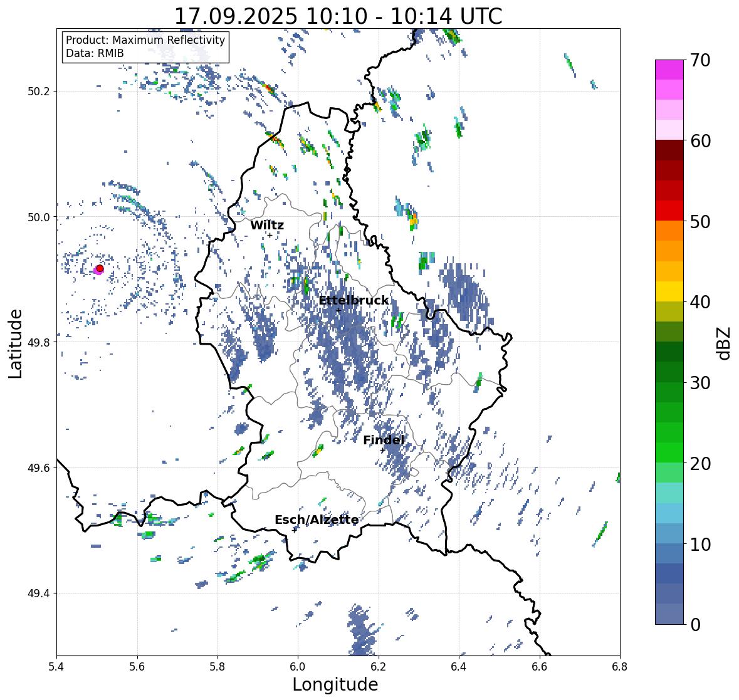Viewport: 739px width, 700px height.
Task: Click the colorbar tick label 10
Action: click(x=700, y=544)
